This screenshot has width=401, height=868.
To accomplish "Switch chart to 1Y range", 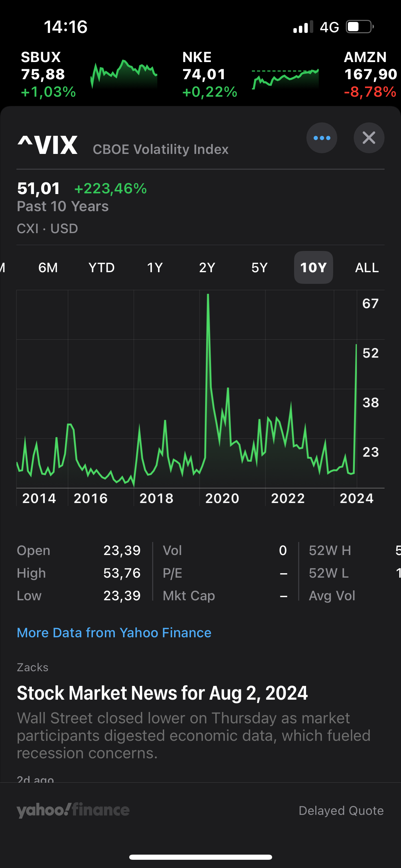I will [x=155, y=267].
